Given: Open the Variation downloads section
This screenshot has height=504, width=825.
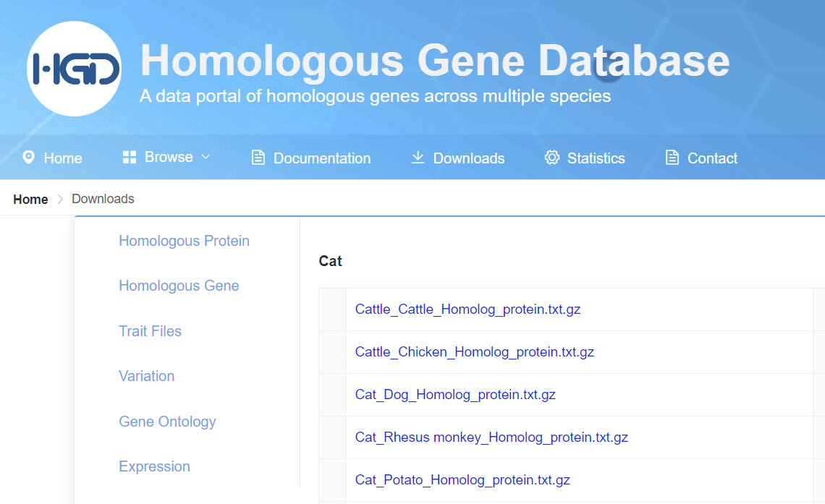Looking at the screenshot, I should coord(147,376).
